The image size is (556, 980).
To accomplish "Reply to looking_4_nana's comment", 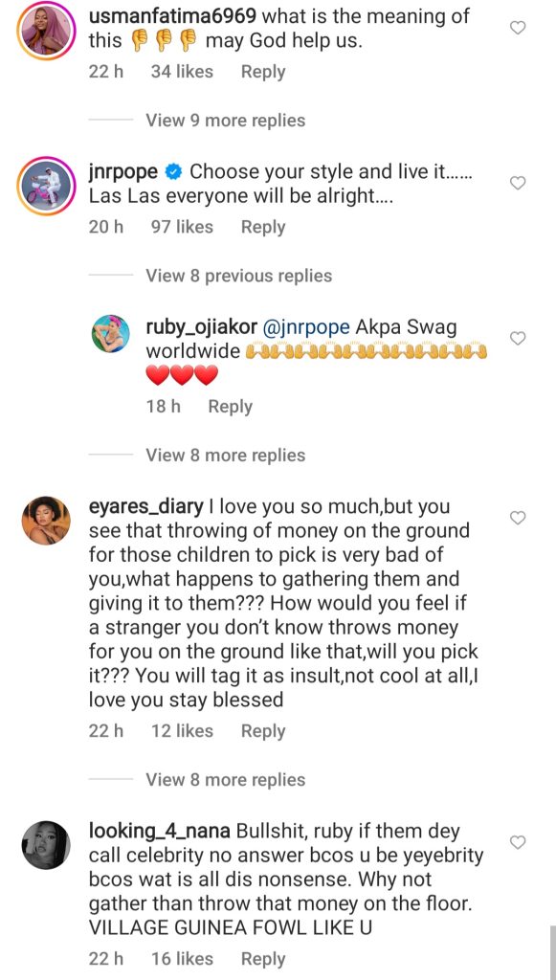I will pyautogui.click(x=262, y=958).
